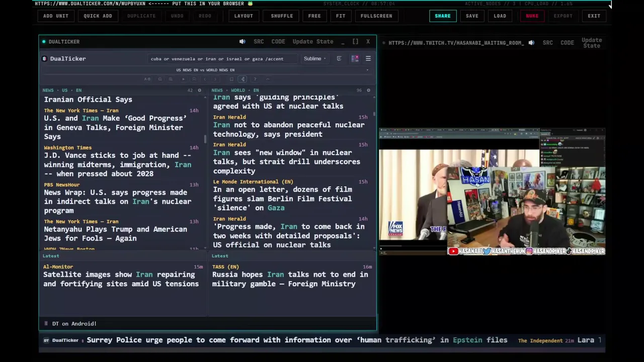
Task: Click UNDO in the top bar
Action: coord(177,16)
